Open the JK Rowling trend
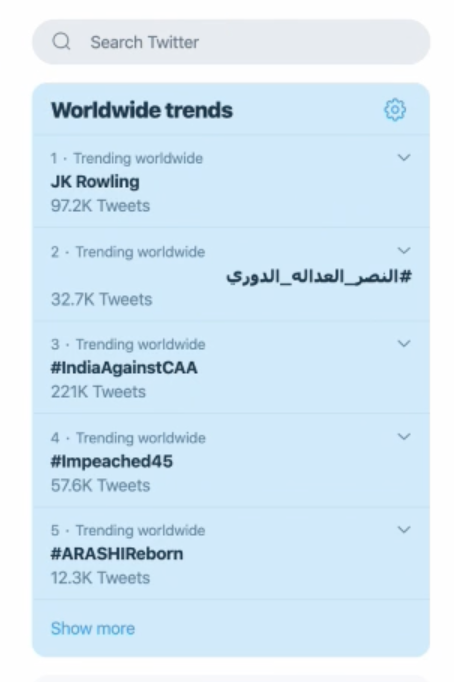454x682 pixels. pyautogui.click(x=95, y=182)
